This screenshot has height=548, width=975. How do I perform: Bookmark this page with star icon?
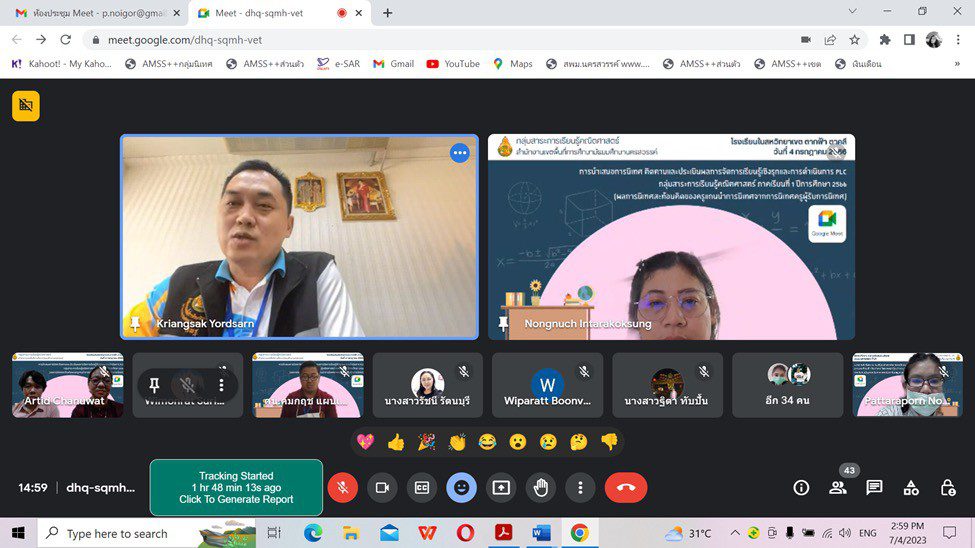click(854, 40)
